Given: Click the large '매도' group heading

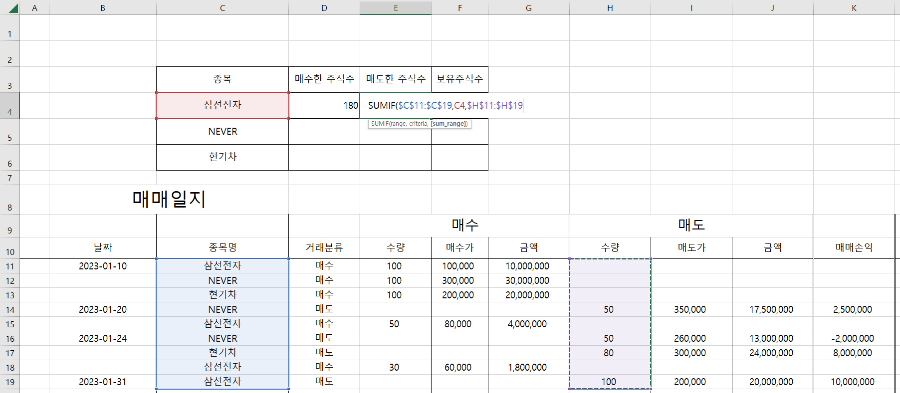Looking at the screenshot, I should tap(691, 225).
